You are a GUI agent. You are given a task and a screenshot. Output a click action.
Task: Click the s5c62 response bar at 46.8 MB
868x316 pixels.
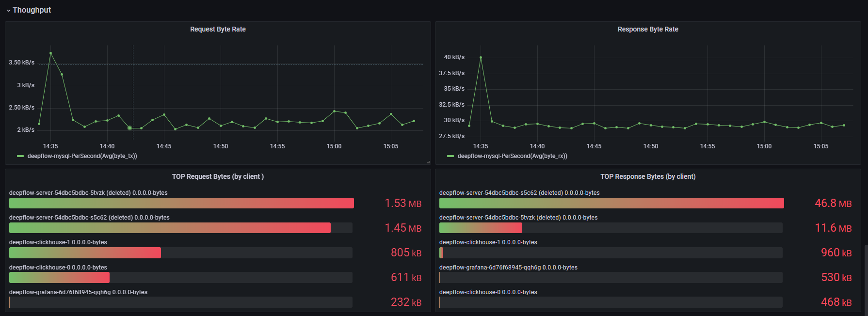(611, 203)
